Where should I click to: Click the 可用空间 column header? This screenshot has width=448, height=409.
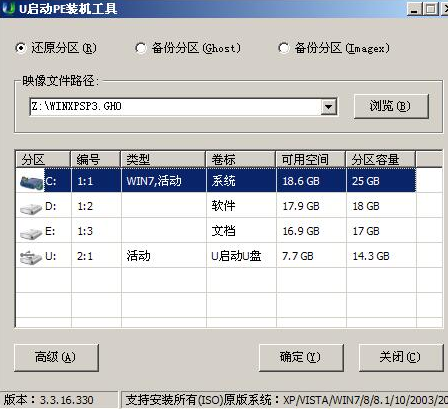click(310, 160)
